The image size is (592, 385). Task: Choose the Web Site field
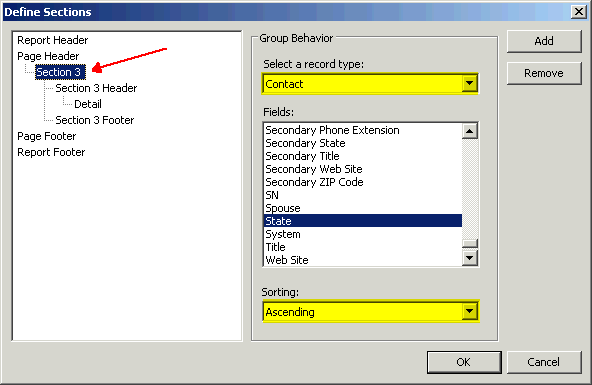[x=362, y=260]
